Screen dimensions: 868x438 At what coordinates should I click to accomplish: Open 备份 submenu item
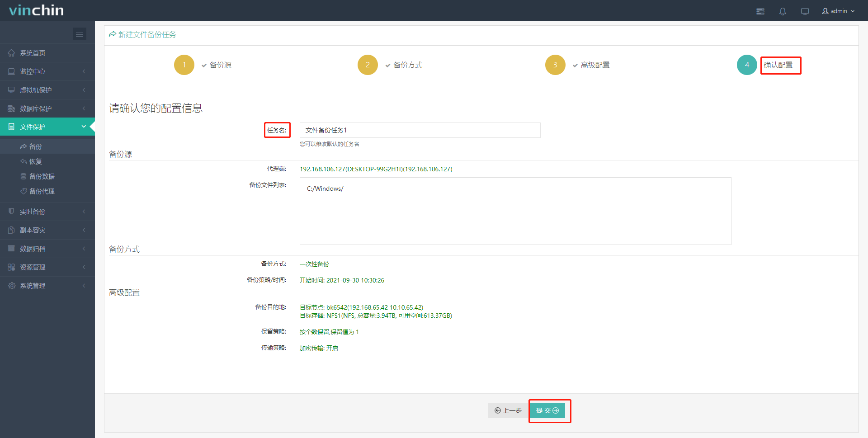point(47,146)
